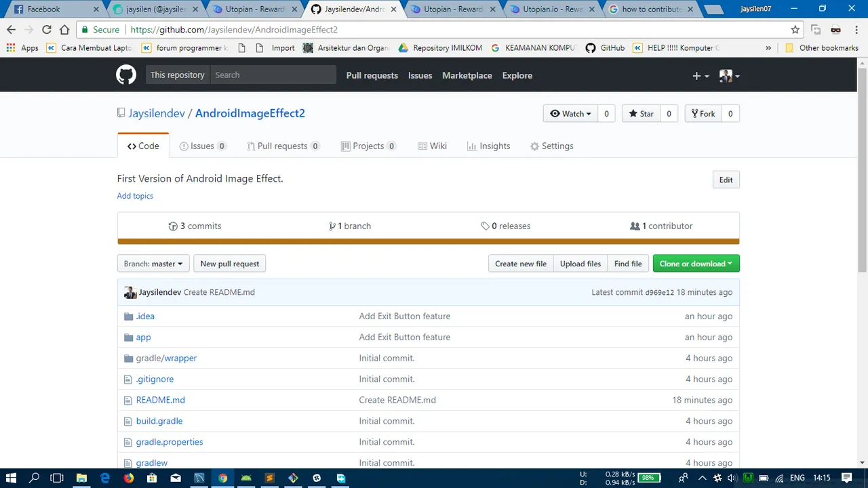Viewport: 868px width, 488px height.
Task: Bookmark this page with the star icon
Action: [x=795, y=30]
